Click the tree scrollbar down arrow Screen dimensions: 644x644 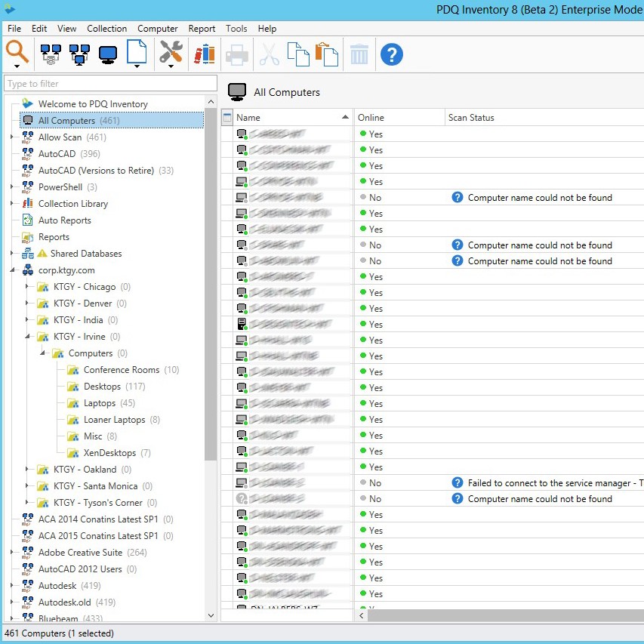211,615
